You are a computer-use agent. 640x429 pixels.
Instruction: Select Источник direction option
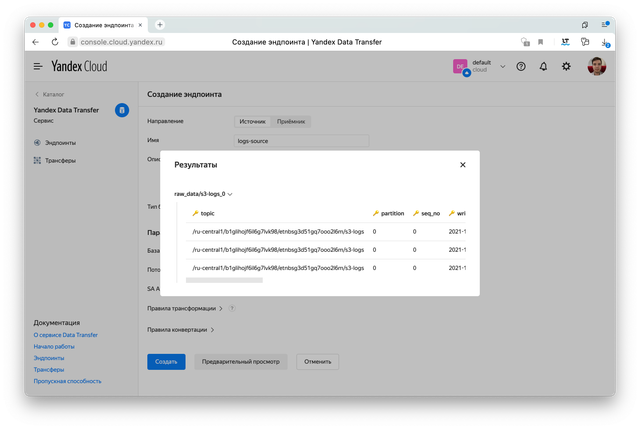252,121
